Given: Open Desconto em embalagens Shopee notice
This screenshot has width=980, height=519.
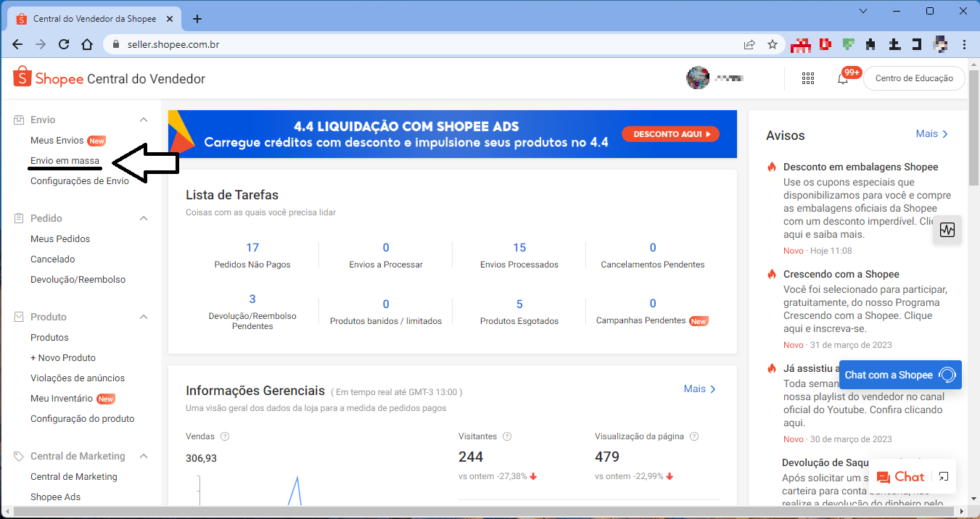Looking at the screenshot, I should click(860, 167).
